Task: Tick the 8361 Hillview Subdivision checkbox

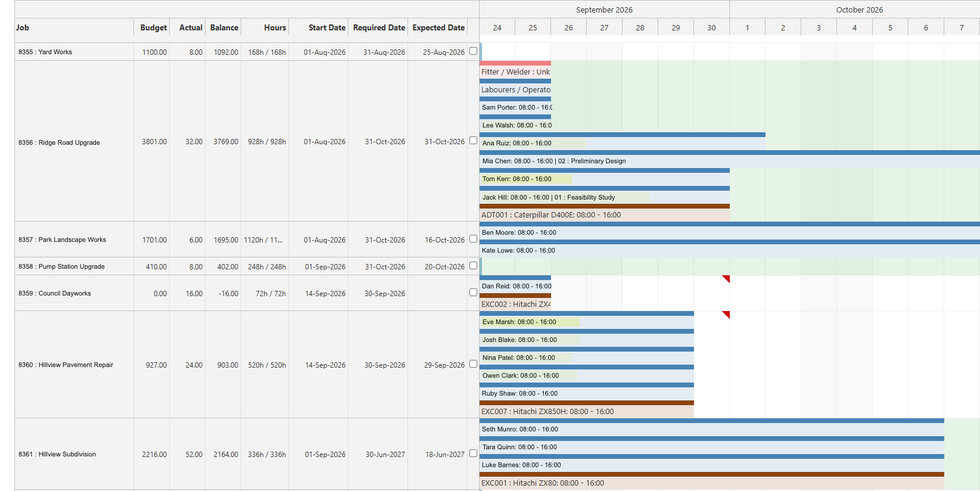Action: [x=473, y=453]
